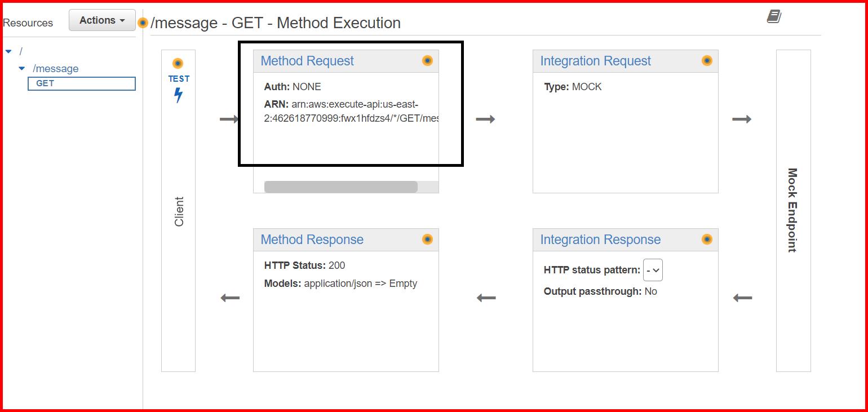Click the lightning bolt Test icon

178,95
